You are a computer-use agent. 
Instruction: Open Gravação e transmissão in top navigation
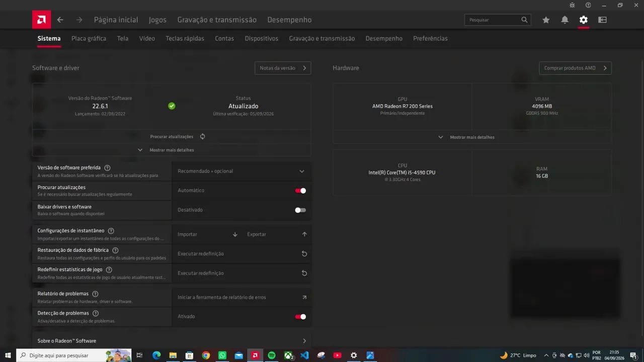(217, 20)
